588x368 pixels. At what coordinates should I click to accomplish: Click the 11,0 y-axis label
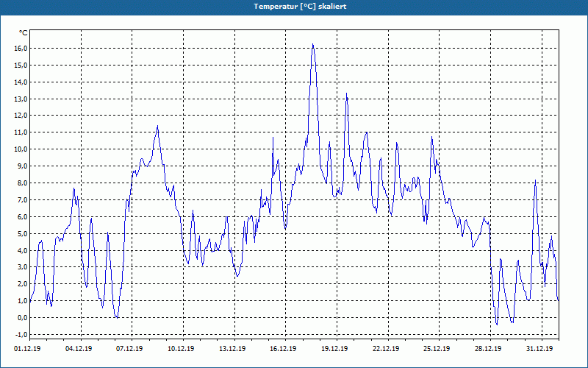click(21, 132)
